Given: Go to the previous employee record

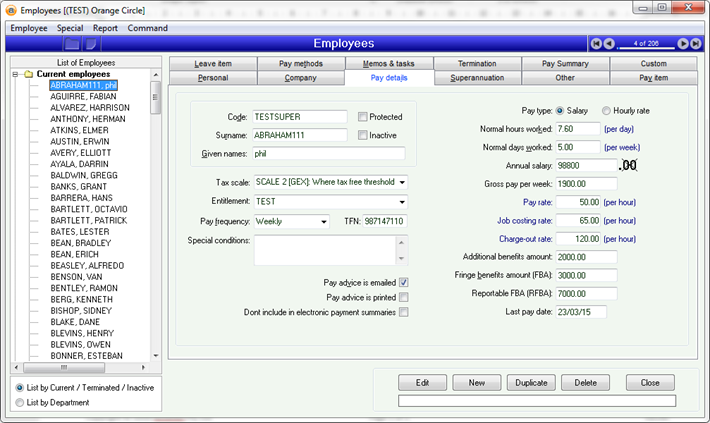Looking at the screenshot, I should [609, 44].
